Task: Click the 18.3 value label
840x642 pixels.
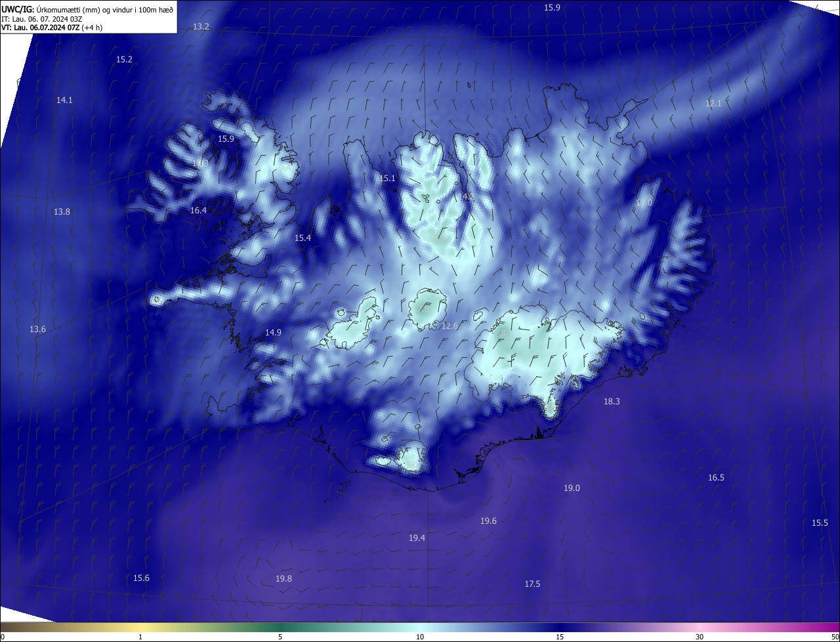Action: pos(612,402)
